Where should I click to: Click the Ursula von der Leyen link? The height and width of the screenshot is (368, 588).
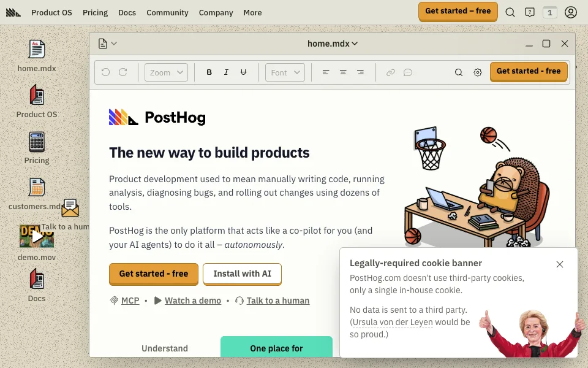[x=393, y=322]
